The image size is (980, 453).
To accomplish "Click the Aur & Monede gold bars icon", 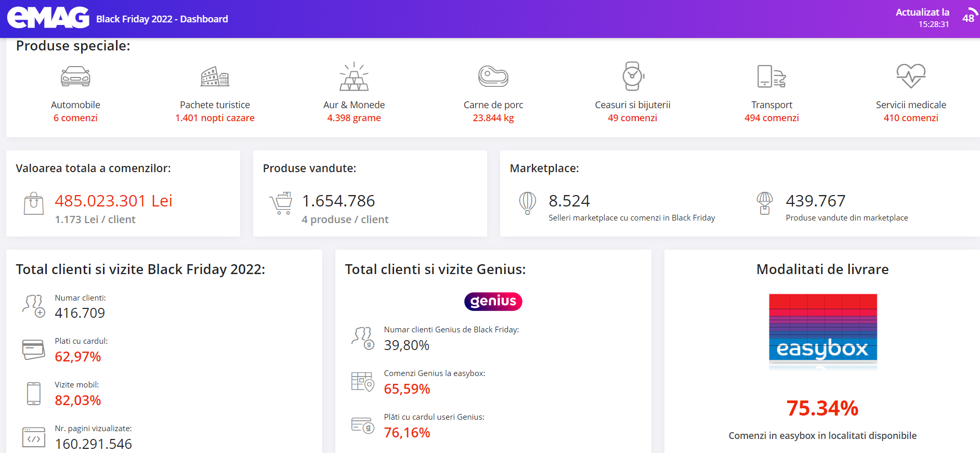I will pos(354,76).
